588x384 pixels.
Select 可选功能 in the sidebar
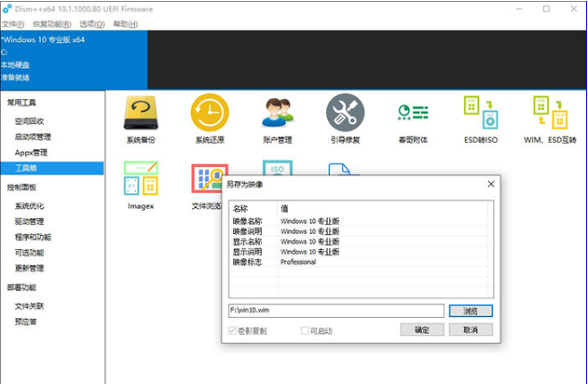[x=29, y=253]
